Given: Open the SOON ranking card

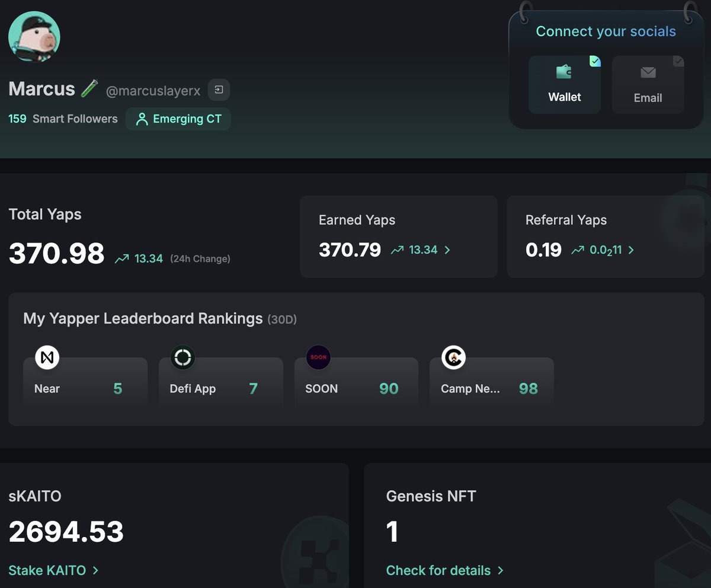Looking at the screenshot, I should (x=357, y=383).
